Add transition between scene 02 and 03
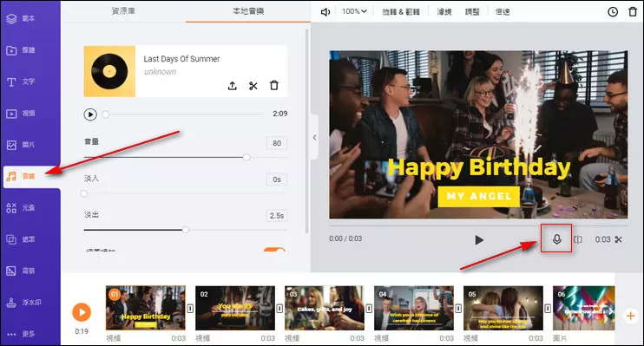Viewport: 644px width, 346px height. coord(279,308)
